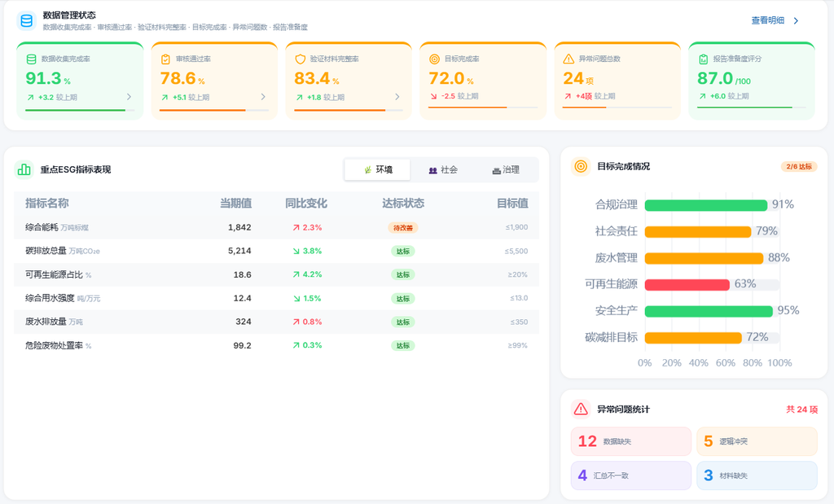Click the clipboard icon in the 报告准备度评分 card
The height and width of the screenshot is (504, 834).
coord(703,59)
